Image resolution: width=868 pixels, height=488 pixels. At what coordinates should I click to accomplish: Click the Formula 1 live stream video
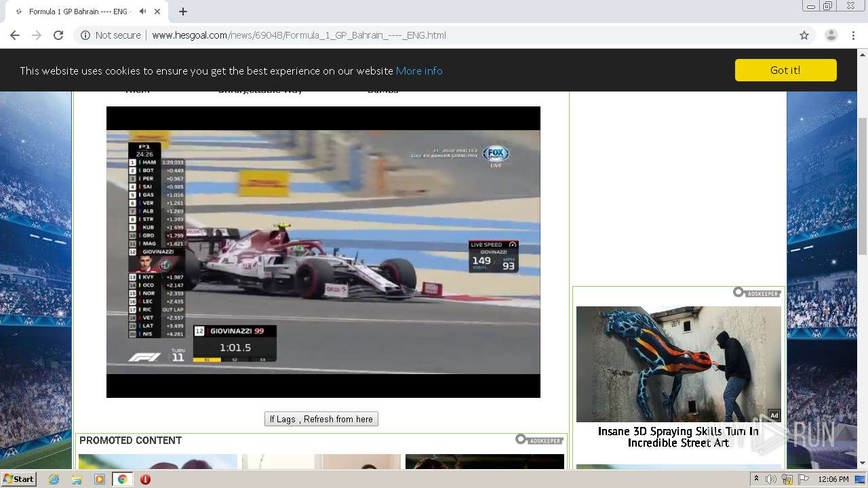323,252
